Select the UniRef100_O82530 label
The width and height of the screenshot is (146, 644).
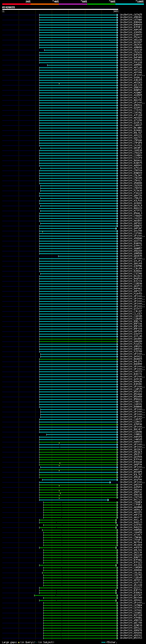coord(131,45)
